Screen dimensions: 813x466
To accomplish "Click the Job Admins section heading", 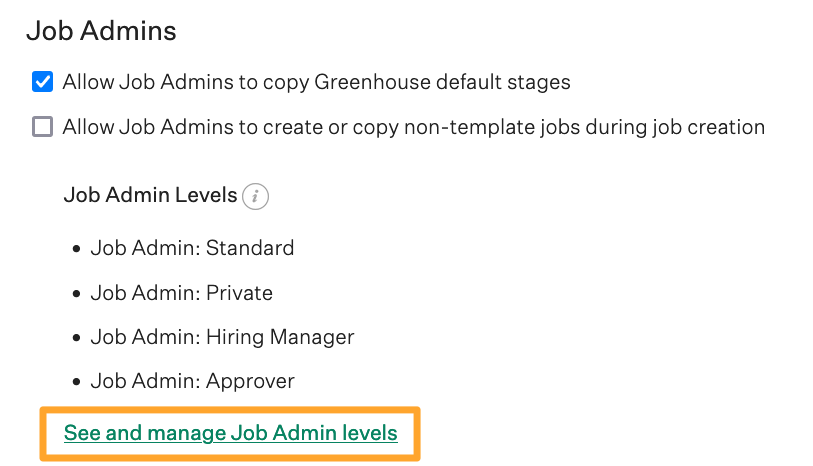I will point(101,31).
